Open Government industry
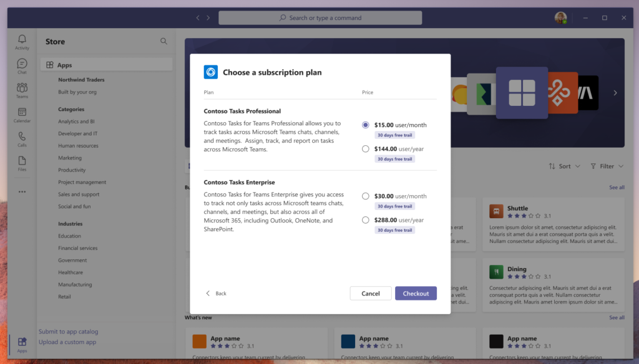 (x=72, y=260)
